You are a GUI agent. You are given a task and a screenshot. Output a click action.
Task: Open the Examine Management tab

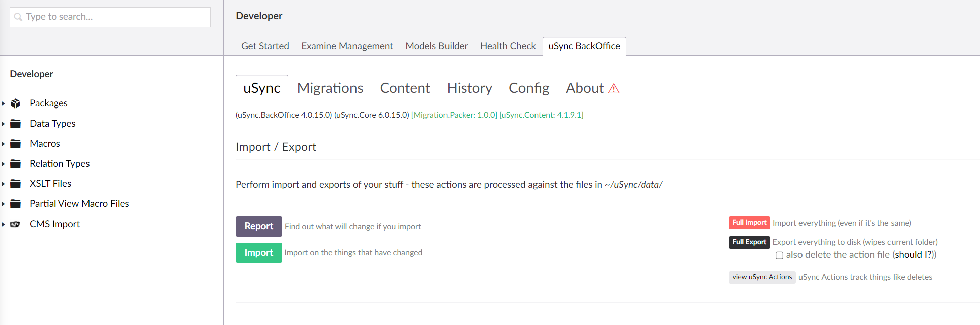click(x=347, y=46)
